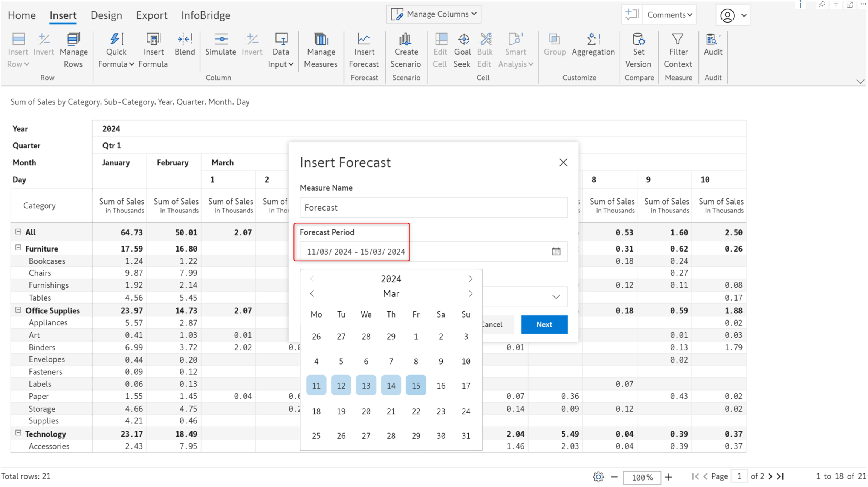Open the Manage Columns dropdown
The image size is (868, 487).
point(434,14)
